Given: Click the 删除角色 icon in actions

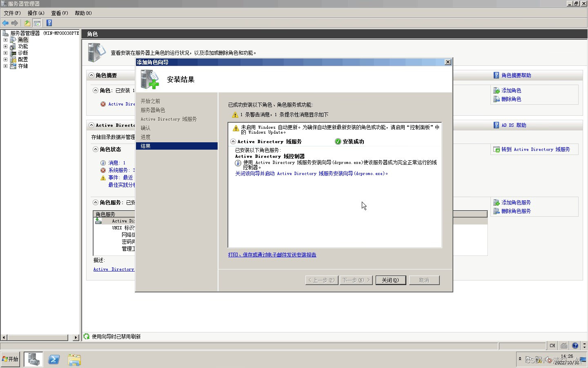Looking at the screenshot, I should pos(497,99).
